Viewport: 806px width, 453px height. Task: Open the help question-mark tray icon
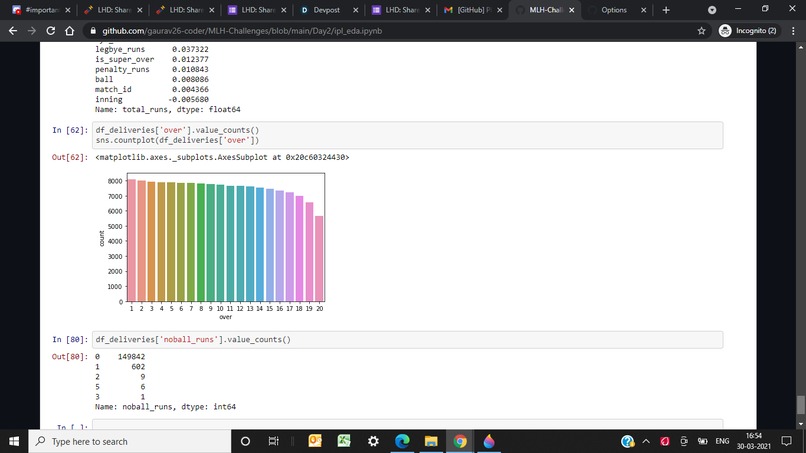[x=627, y=441]
